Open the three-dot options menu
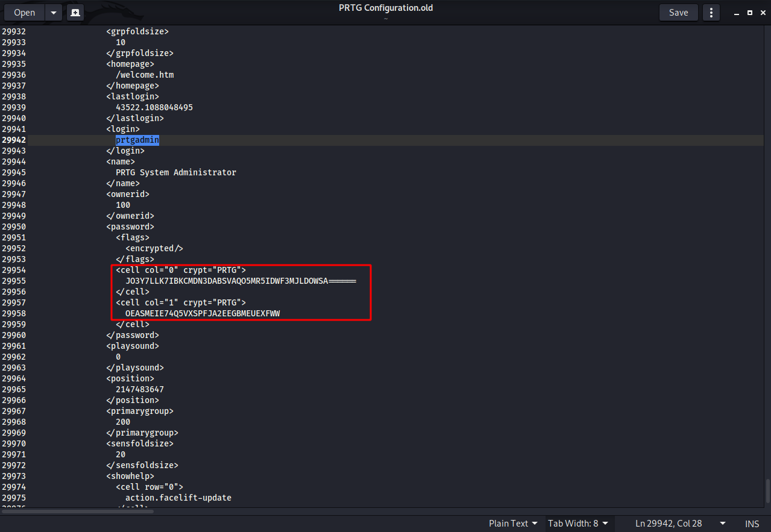 coord(711,12)
